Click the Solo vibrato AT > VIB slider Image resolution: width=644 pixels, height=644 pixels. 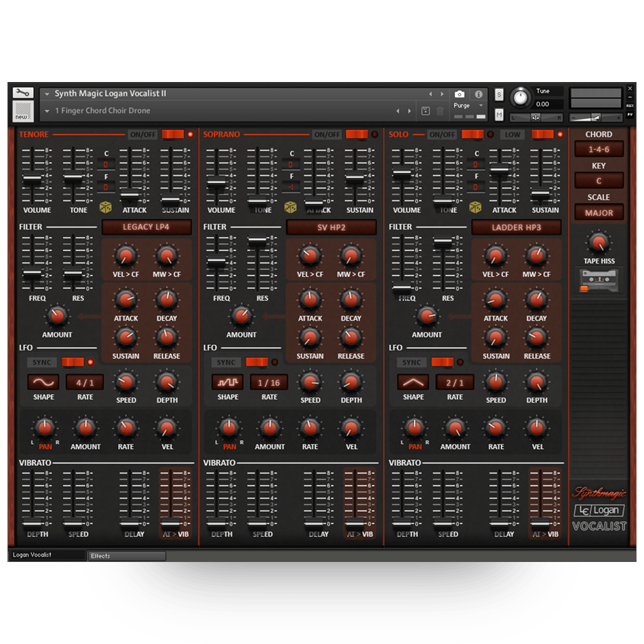pyautogui.click(x=540, y=523)
